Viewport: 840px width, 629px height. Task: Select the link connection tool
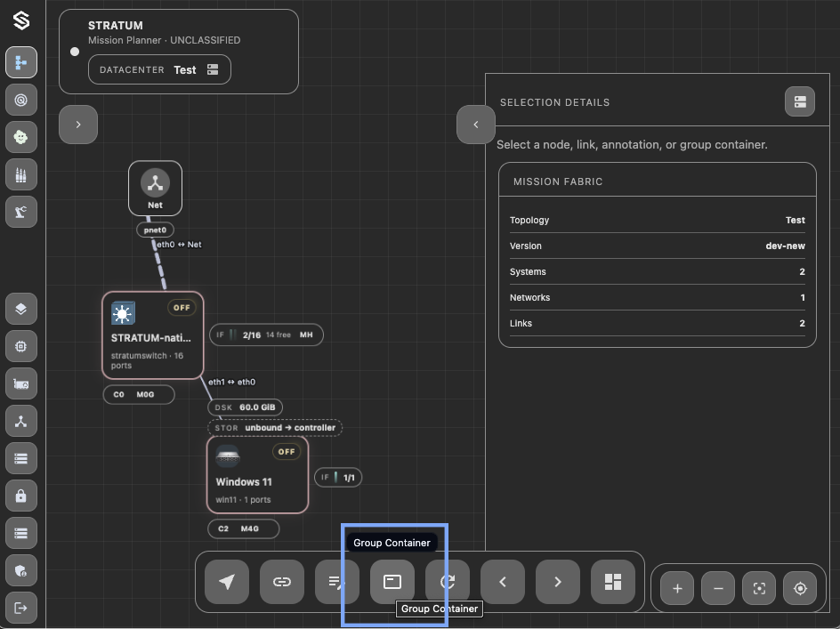282,582
